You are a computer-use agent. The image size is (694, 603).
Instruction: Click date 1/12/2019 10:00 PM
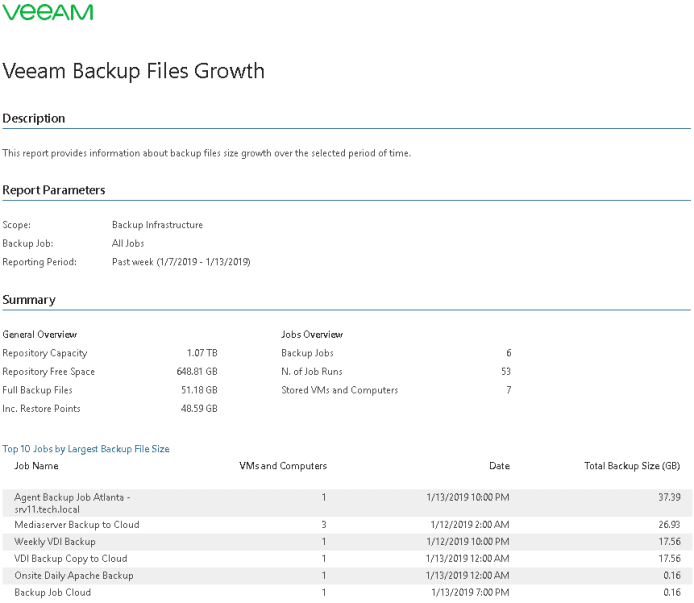pos(468,542)
